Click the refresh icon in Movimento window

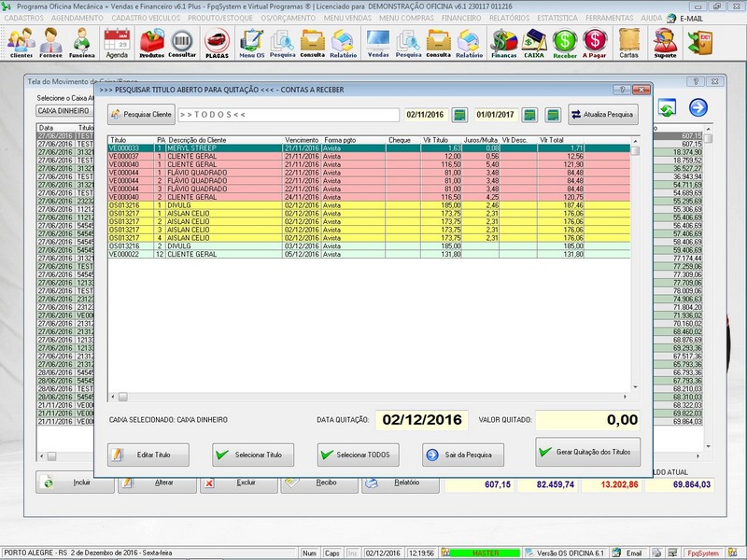pos(667,107)
